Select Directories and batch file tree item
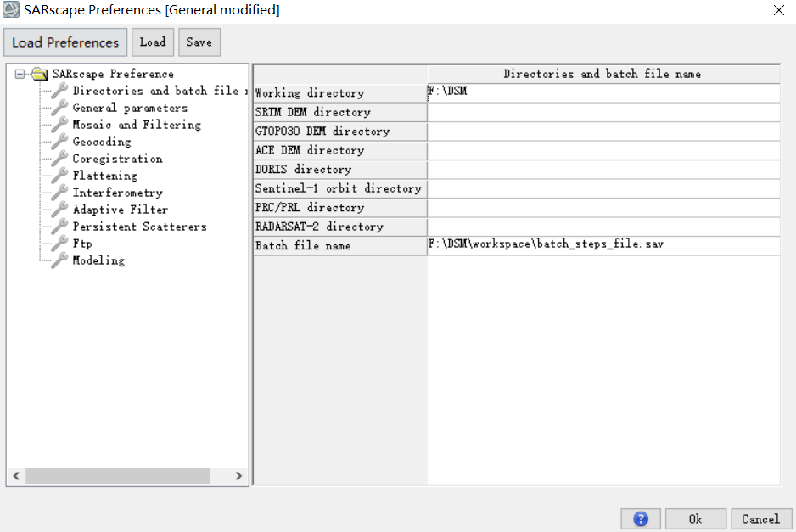This screenshot has width=796, height=532. pyautogui.click(x=160, y=91)
